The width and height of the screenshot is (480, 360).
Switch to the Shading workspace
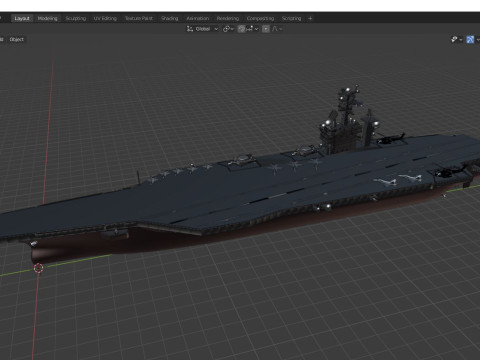[x=170, y=18]
